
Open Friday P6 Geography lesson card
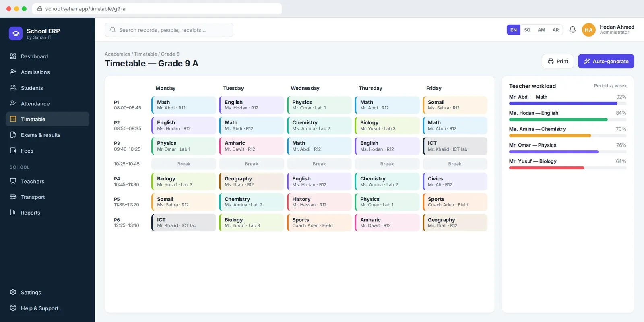click(x=455, y=222)
